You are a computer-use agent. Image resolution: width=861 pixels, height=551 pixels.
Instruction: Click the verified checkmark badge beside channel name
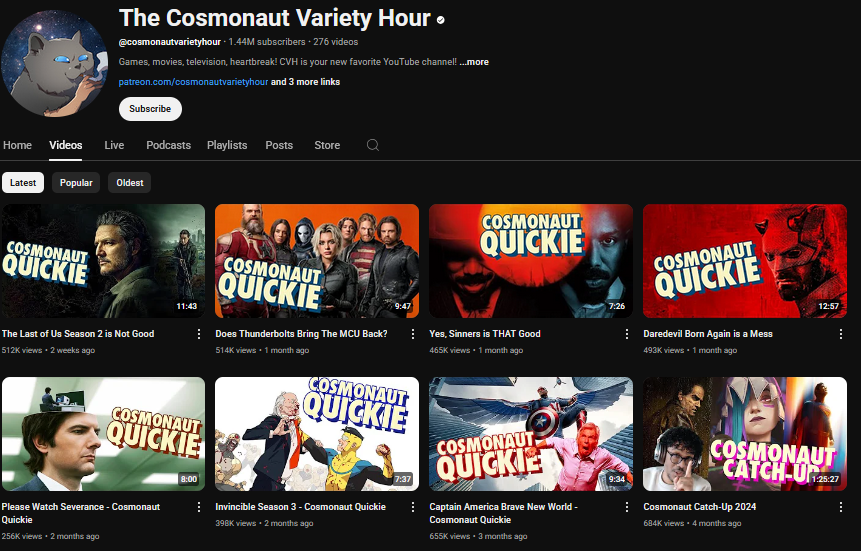tap(440, 20)
